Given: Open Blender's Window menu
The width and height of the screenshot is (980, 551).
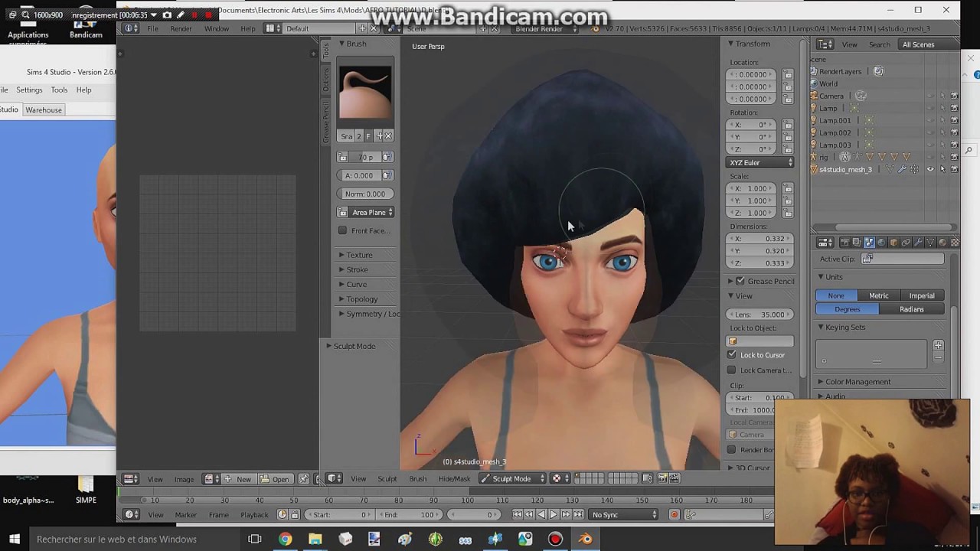Looking at the screenshot, I should point(217,28).
